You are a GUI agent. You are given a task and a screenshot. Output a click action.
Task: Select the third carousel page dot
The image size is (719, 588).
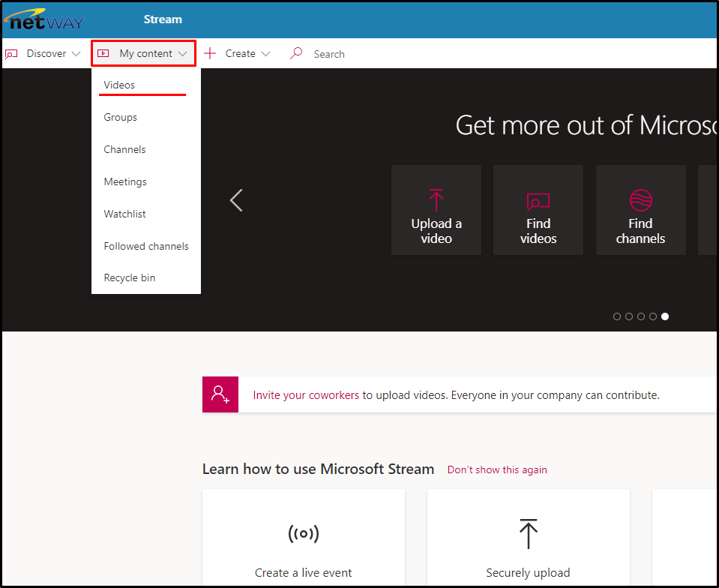(x=641, y=316)
